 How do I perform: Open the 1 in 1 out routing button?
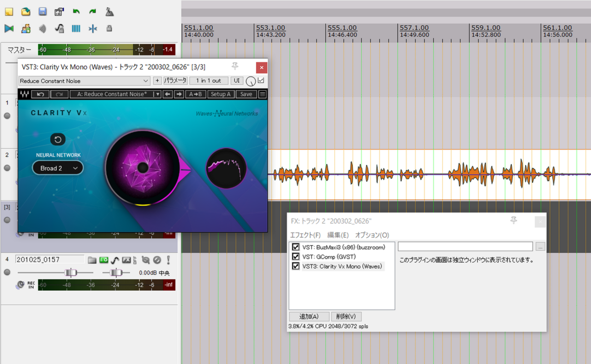tap(209, 80)
